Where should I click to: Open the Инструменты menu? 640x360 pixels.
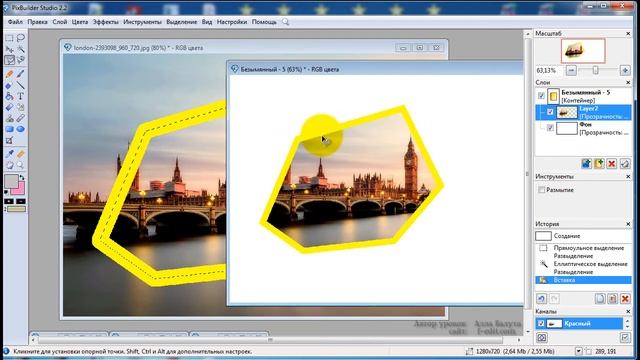142,22
